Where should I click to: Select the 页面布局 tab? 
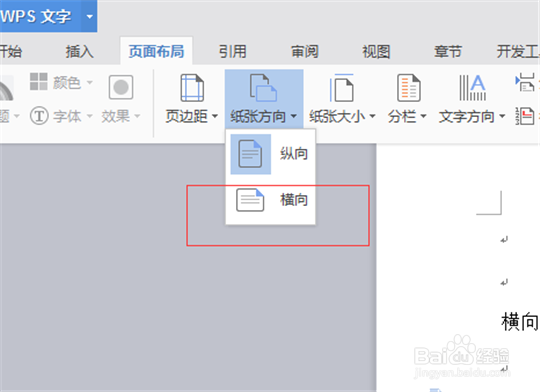click(x=156, y=52)
